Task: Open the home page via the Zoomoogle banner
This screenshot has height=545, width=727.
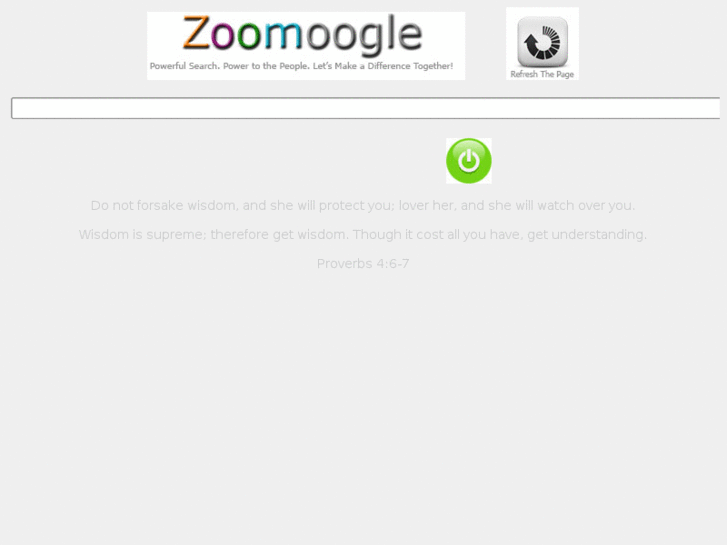Action: tap(306, 46)
